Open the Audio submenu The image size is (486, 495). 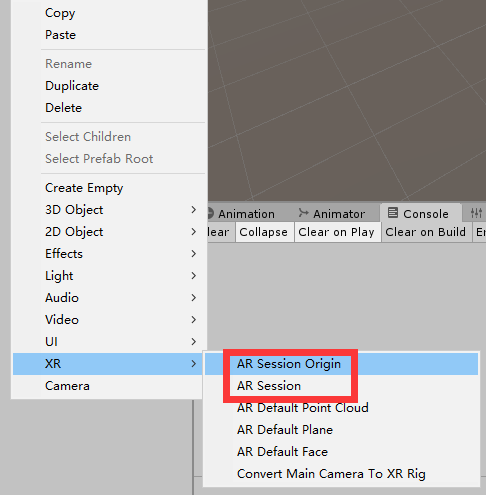pyautogui.click(x=109, y=298)
